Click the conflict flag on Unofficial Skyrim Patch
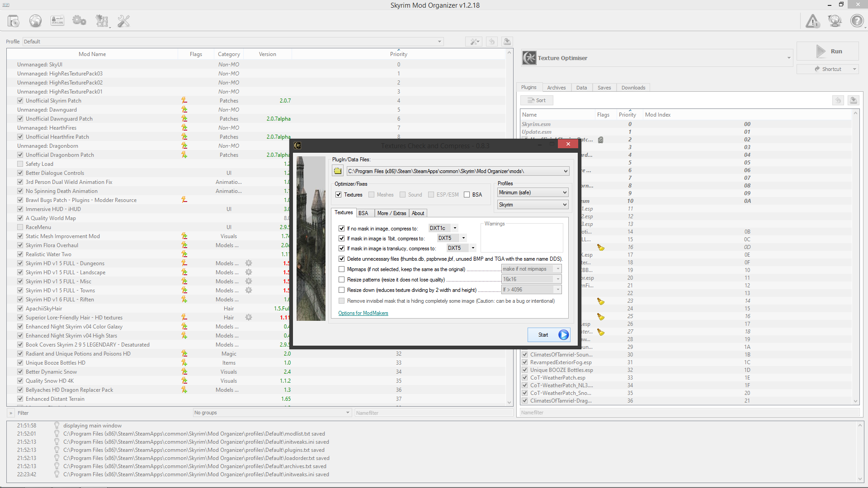 coord(184,100)
